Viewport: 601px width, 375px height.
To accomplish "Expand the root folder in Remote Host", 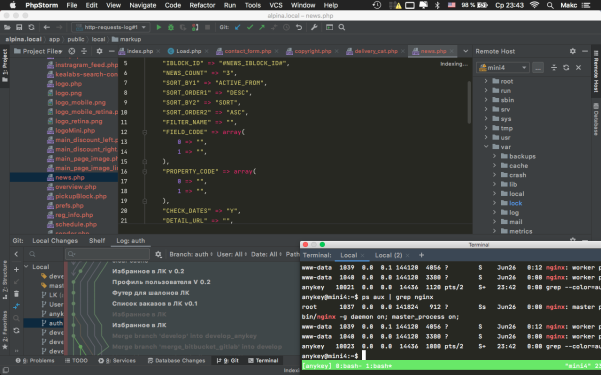I will [x=486, y=81].
